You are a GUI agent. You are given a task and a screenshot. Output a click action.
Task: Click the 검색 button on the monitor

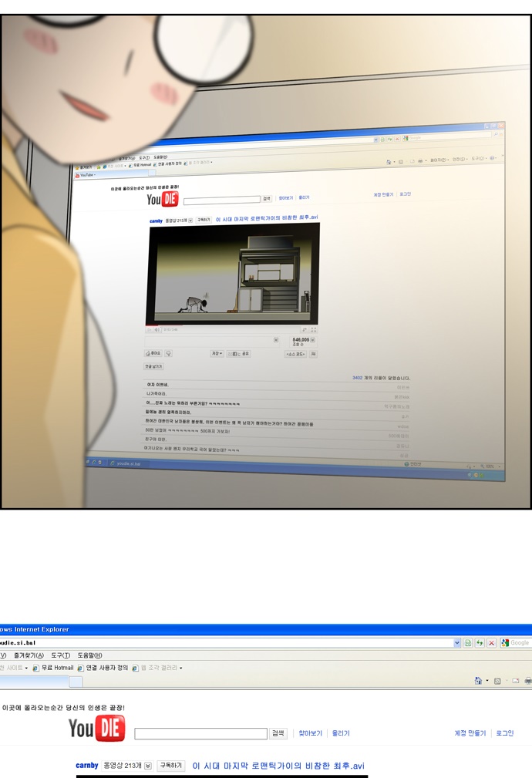267,198
